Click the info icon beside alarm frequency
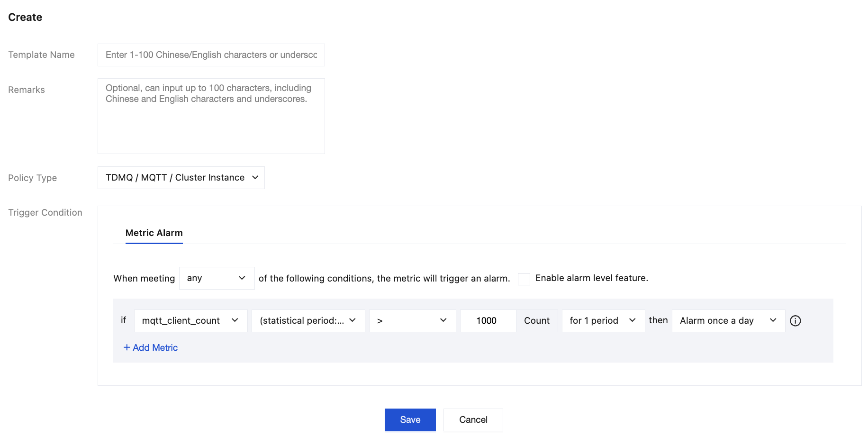 point(796,321)
